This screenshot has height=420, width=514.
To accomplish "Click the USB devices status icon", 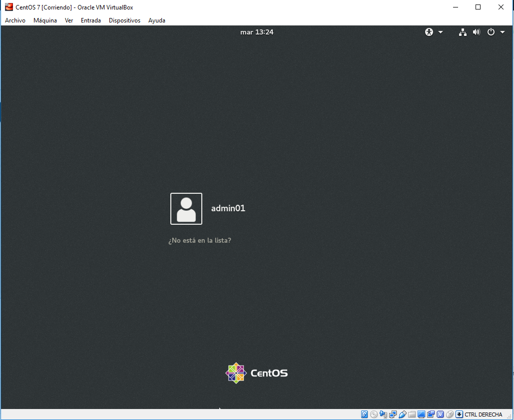I will 402,415.
